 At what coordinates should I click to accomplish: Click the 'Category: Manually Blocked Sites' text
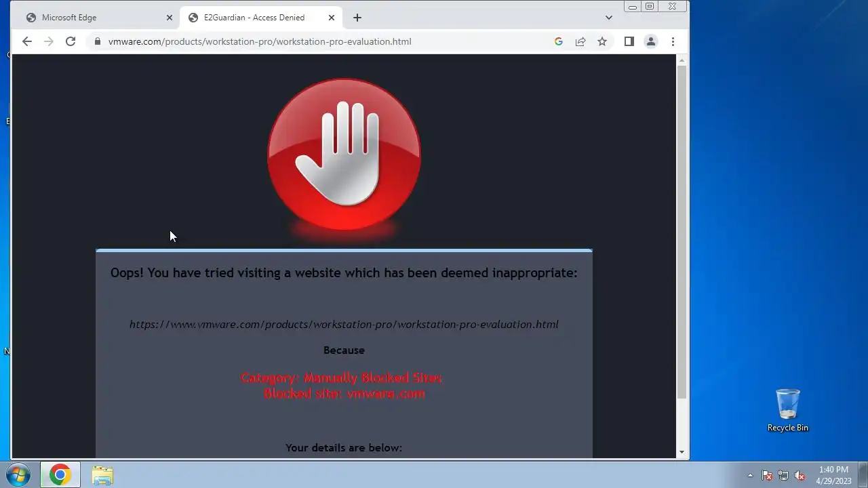pyautogui.click(x=342, y=378)
